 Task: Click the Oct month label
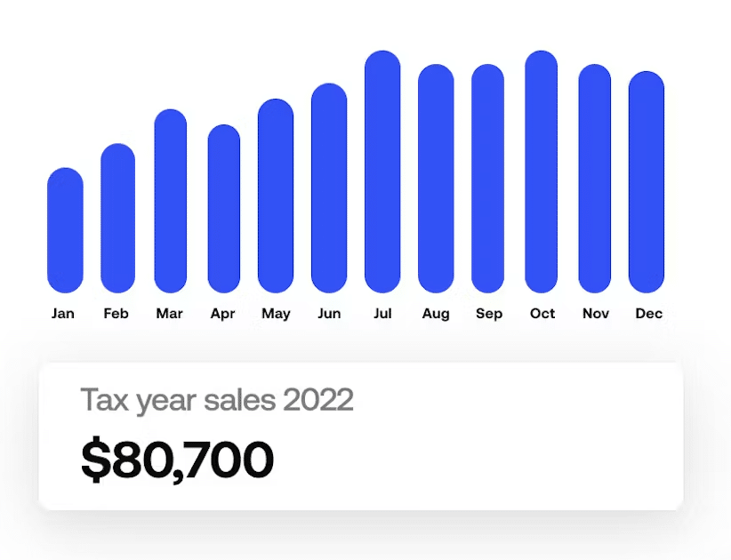point(542,314)
